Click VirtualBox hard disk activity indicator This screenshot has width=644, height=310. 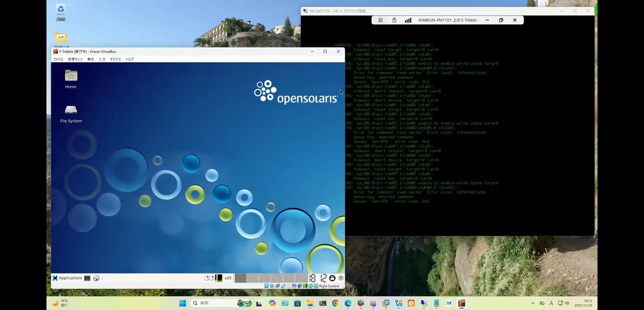266,285
